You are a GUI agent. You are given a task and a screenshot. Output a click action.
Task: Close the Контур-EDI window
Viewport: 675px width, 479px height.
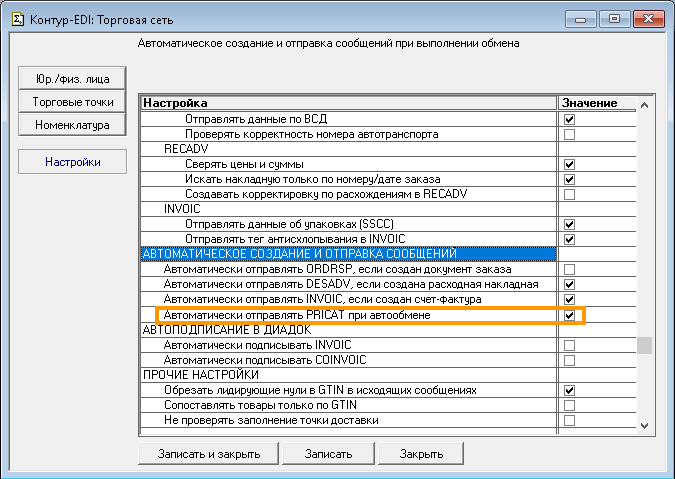pyautogui.click(x=648, y=19)
